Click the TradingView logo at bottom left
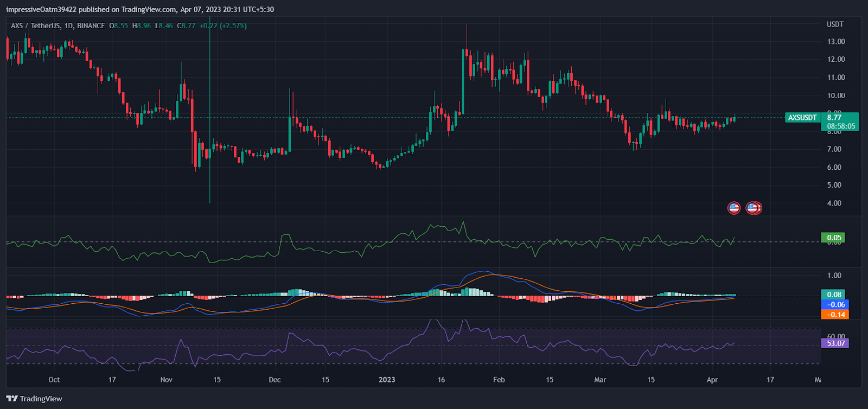 tap(34, 399)
